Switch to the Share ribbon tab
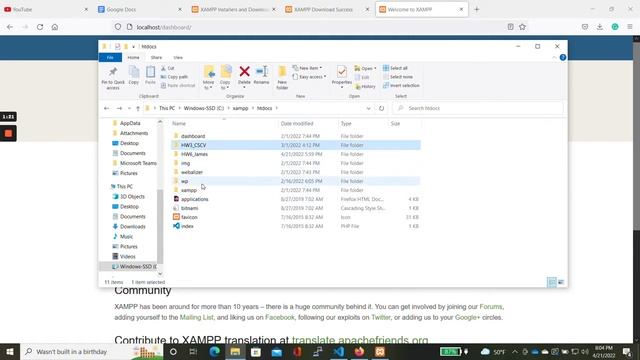This screenshot has width=640, height=360. point(156,58)
